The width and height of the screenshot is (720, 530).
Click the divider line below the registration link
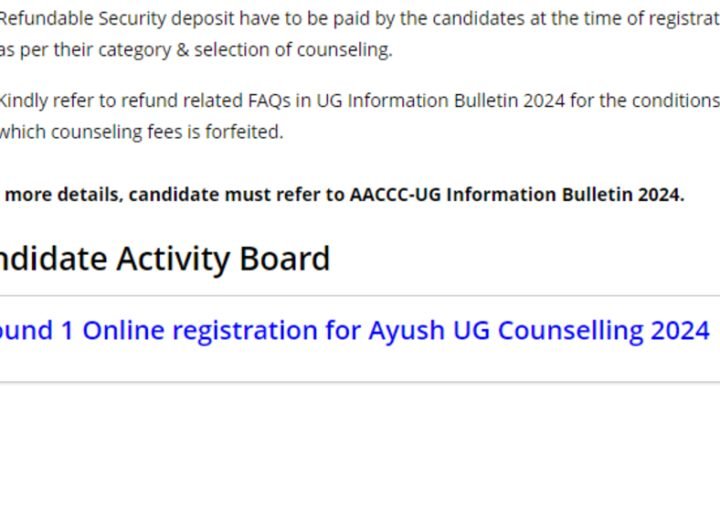360,382
